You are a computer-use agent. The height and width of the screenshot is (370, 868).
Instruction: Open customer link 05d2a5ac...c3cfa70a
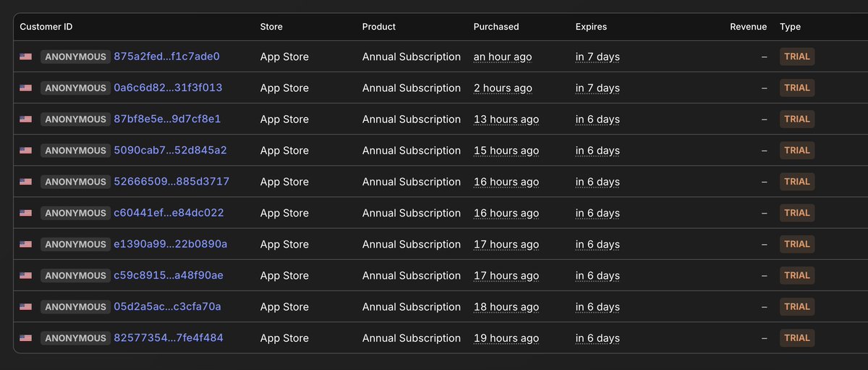167,306
